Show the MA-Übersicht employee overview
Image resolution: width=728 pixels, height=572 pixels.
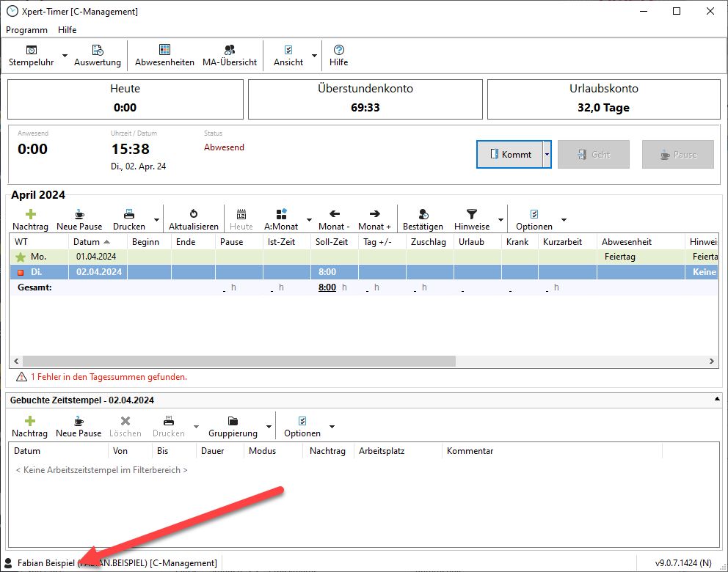[230, 55]
